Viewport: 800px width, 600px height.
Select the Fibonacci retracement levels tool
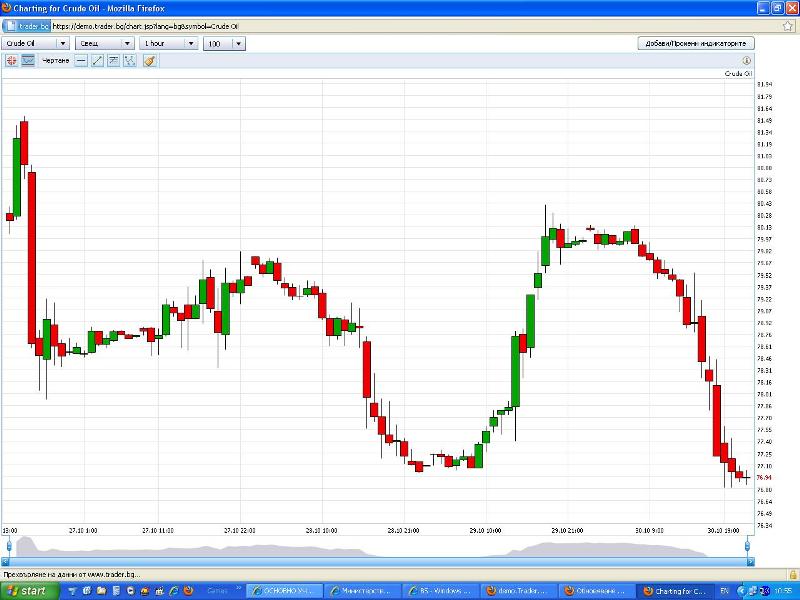coord(113,61)
